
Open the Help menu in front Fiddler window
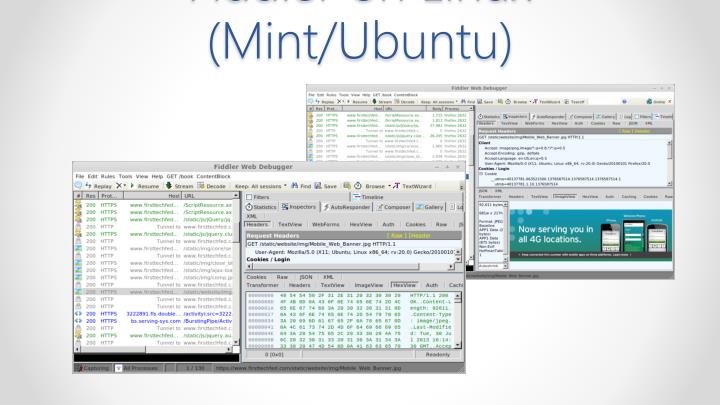pos(157,176)
